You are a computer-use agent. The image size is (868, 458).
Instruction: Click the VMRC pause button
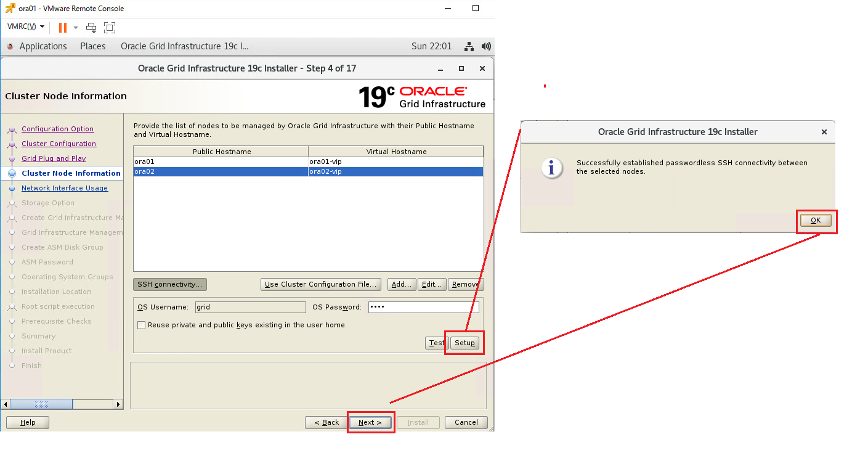tap(63, 28)
